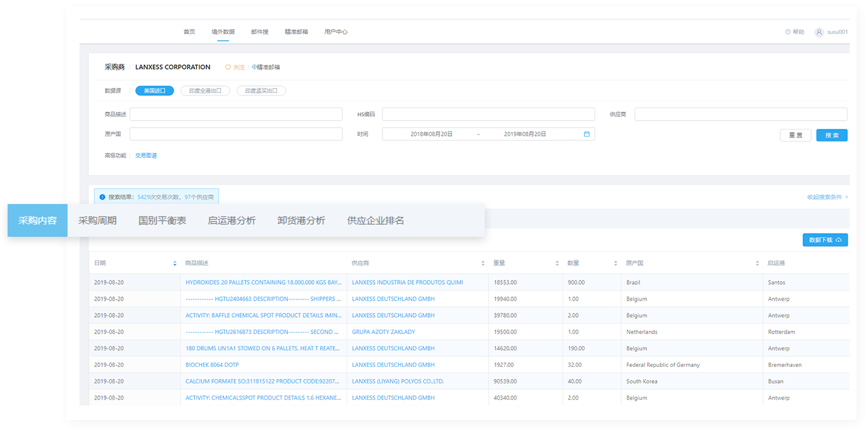Open supplier LANXESS INDUSTRIA DE PRODUTOS QUIMI
868x432 pixels.
click(x=408, y=282)
